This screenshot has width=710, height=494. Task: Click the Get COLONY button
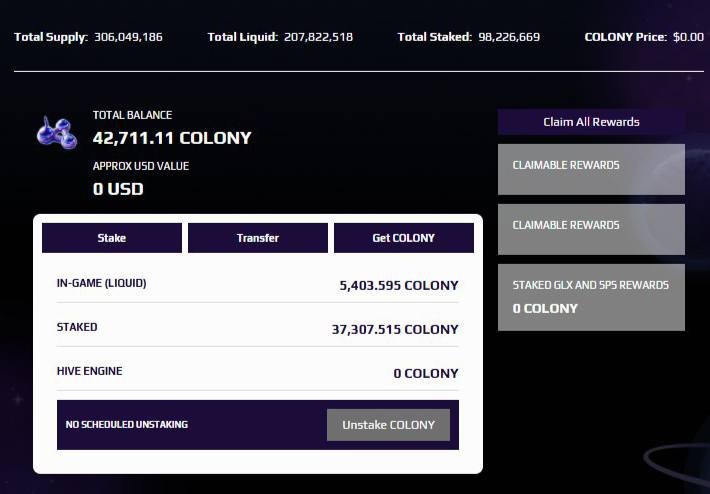[403, 238]
